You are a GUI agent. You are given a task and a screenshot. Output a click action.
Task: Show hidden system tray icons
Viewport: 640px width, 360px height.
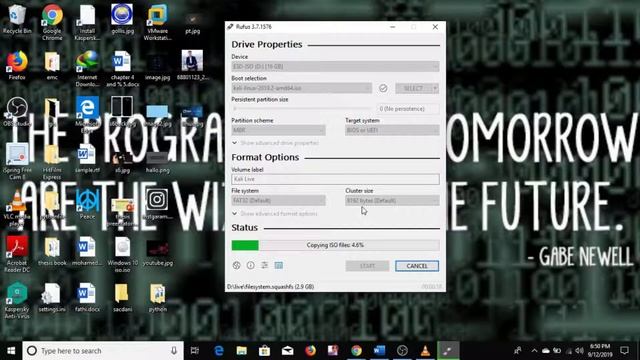pyautogui.click(x=534, y=351)
